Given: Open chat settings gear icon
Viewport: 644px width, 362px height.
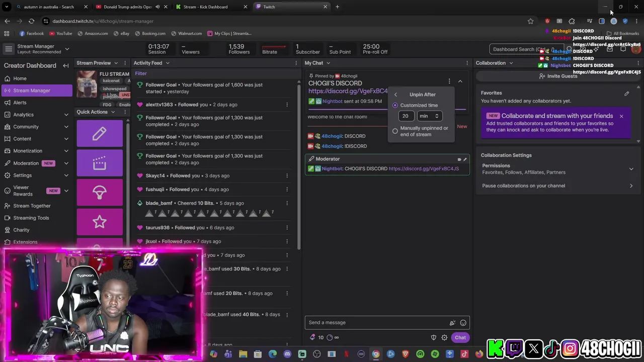Looking at the screenshot, I should coord(444,337).
